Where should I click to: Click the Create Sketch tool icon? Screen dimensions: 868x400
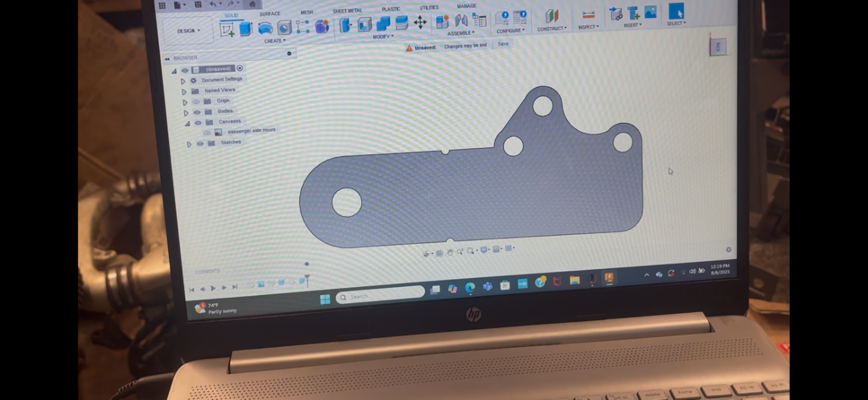click(227, 29)
